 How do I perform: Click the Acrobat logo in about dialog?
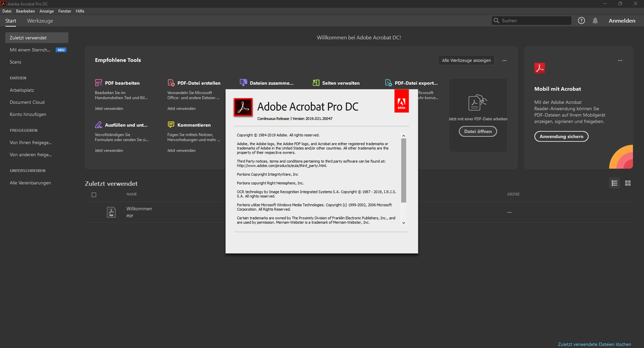coord(244,107)
